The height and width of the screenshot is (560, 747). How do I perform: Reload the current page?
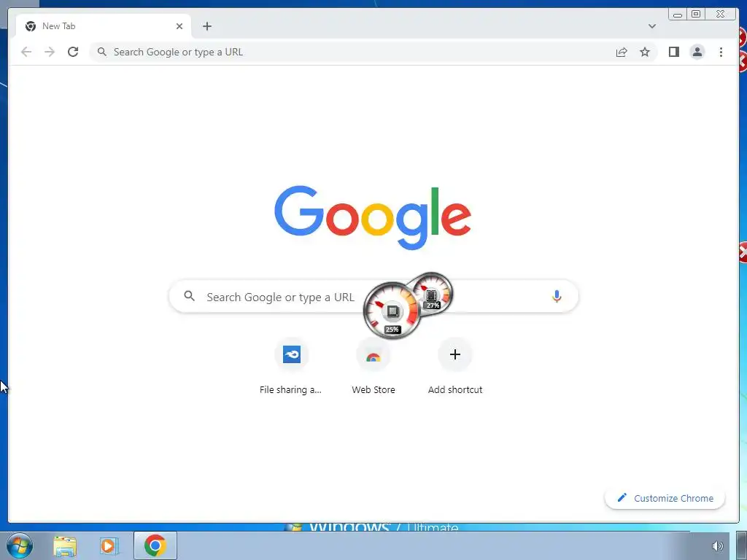73,52
